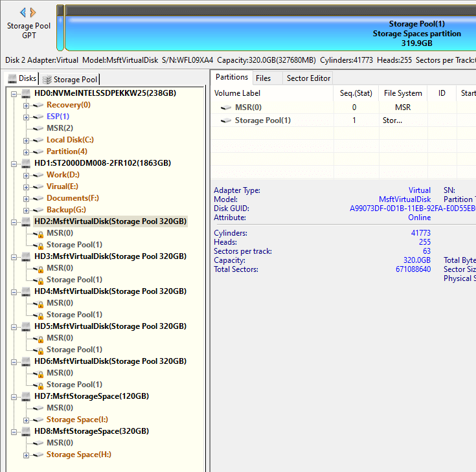Collapse the HD1 ST2000DM008 disk node
This screenshot has width=476, height=472.
[15, 163]
